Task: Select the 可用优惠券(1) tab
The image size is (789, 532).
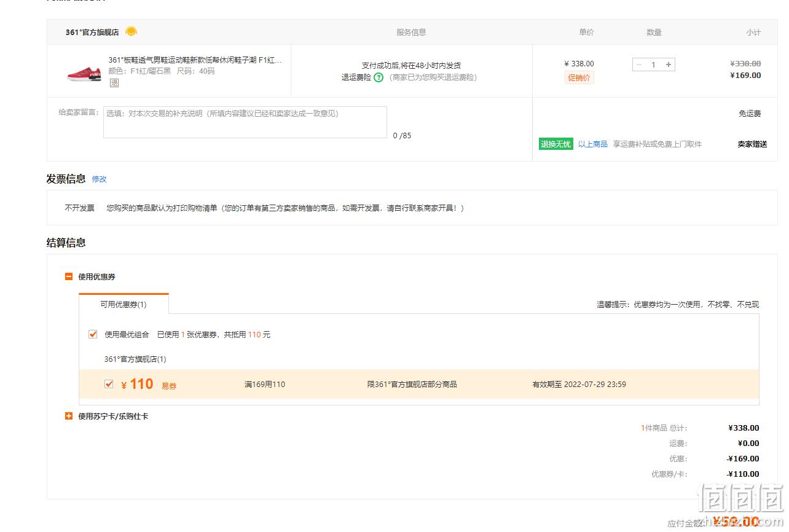Action: point(124,304)
